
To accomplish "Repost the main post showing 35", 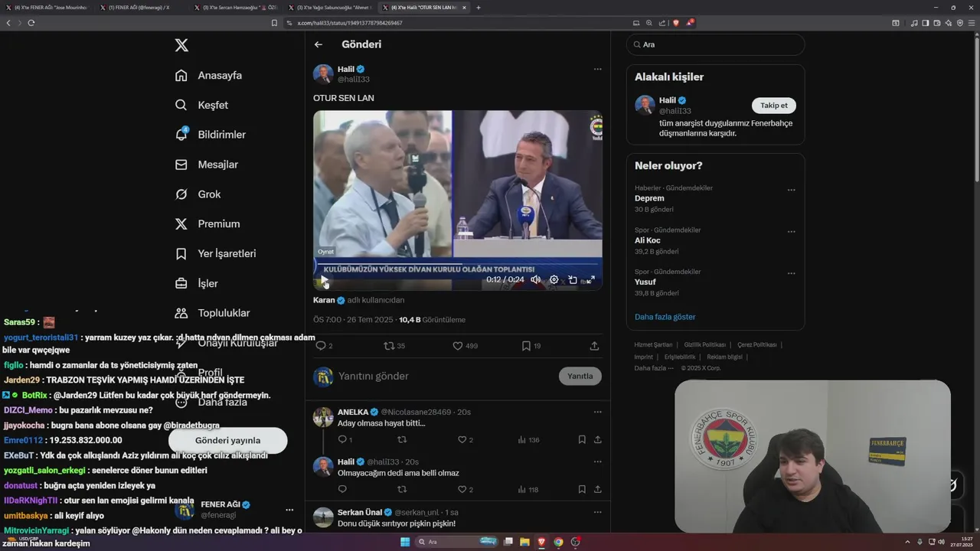I will tap(394, 346).
